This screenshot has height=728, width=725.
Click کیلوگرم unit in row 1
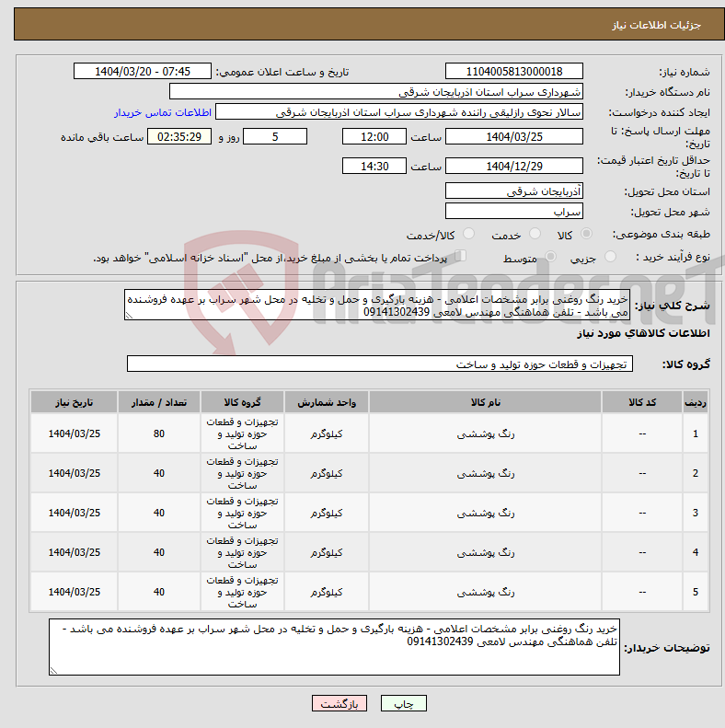327,433
